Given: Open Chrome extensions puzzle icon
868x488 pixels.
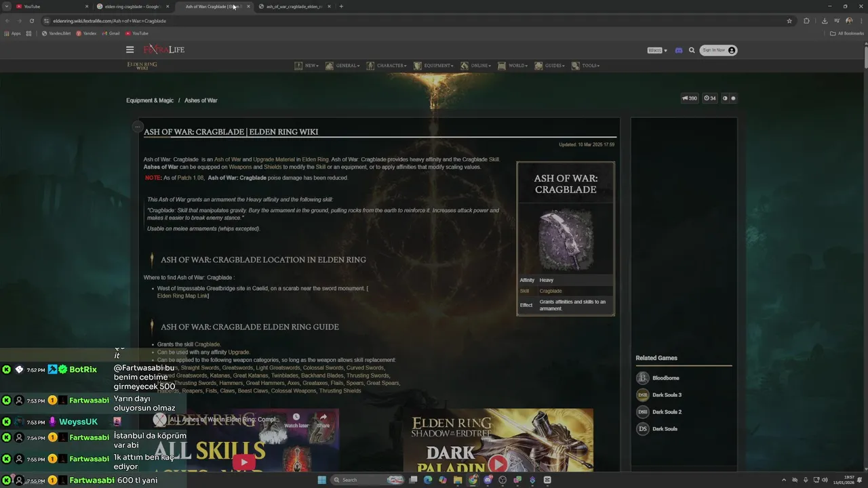Looking at the screenshot, I should point(806,21).
